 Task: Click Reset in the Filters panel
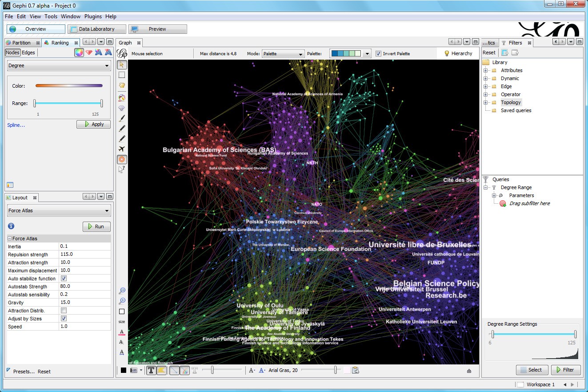[489, 53]
